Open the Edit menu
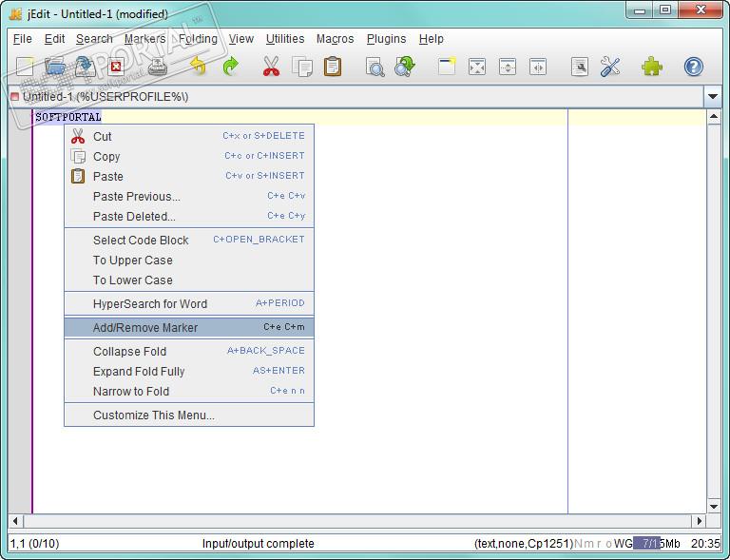The width and height of the screenshot is (730, 560). point(54,39)
